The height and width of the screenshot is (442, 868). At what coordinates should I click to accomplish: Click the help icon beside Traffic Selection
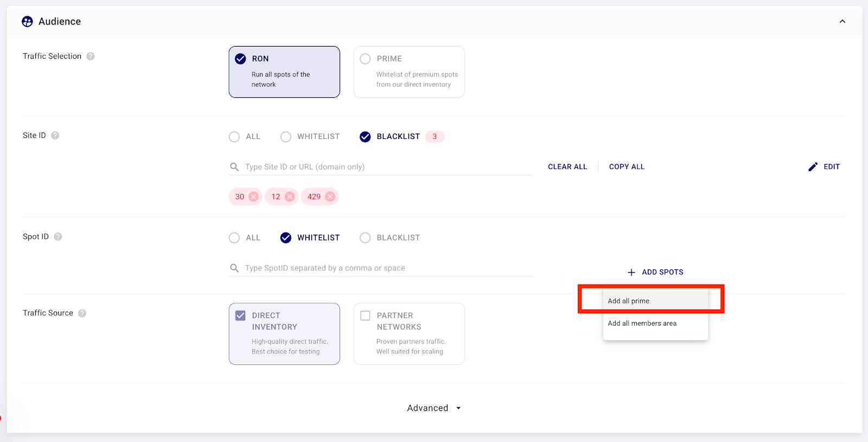pyautogui.click(x=91, y=56)
